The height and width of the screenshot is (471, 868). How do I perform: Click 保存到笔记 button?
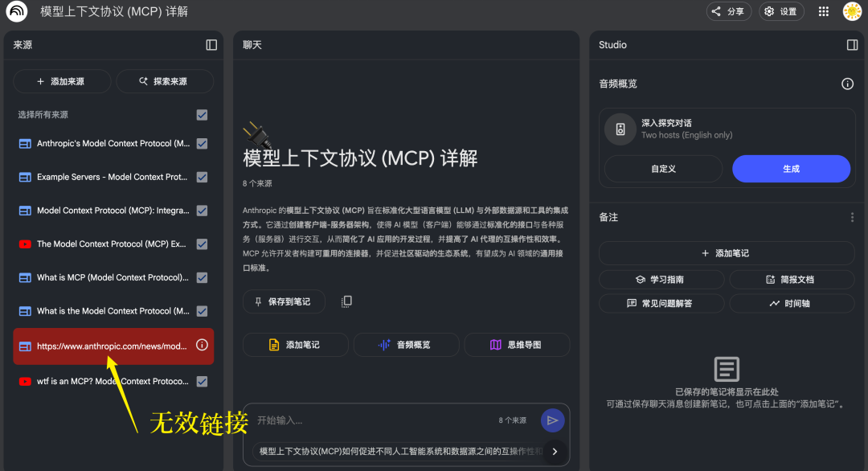point(284,301)
